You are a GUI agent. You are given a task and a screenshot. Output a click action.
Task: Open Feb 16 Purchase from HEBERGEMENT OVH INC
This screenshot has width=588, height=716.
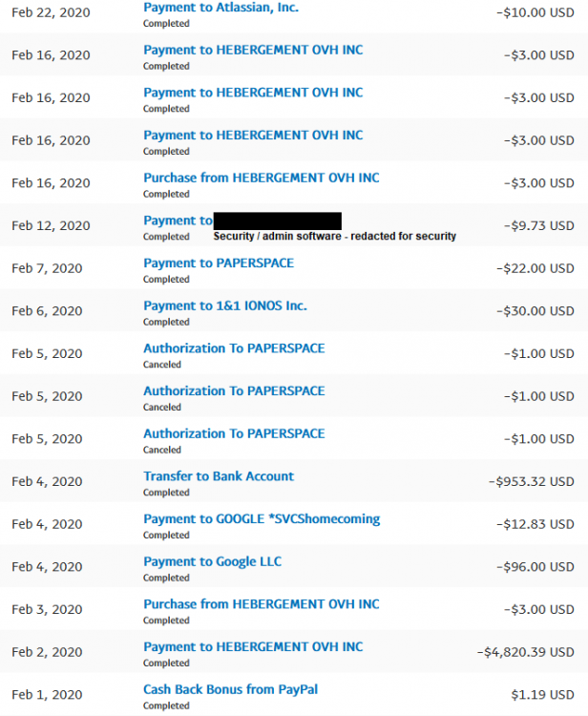[x=261, y=178]
